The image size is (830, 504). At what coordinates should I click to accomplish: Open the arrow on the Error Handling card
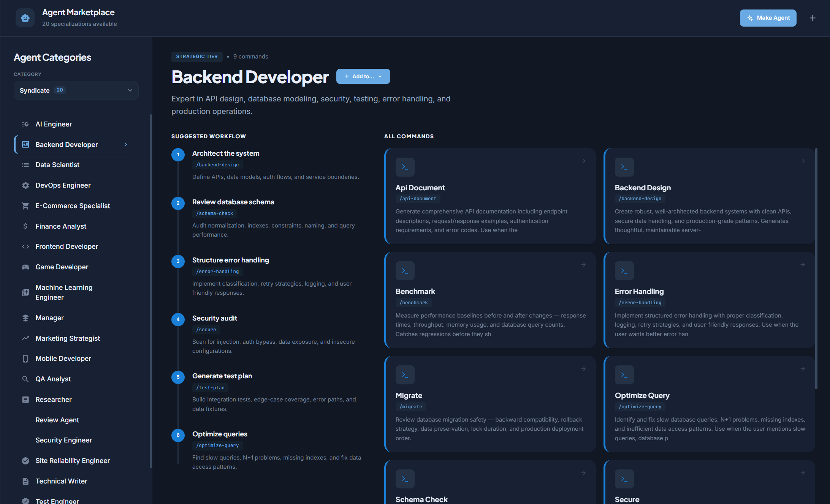click(803, 265)
